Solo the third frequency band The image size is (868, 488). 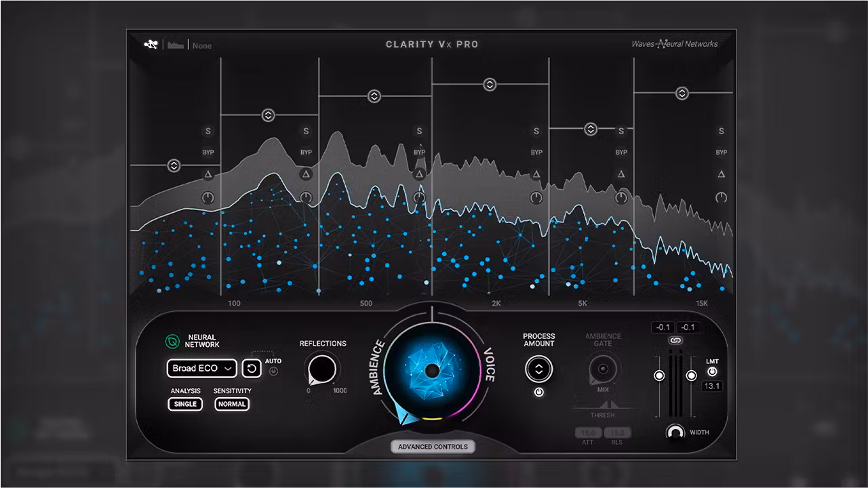click(x=419, y=131)
